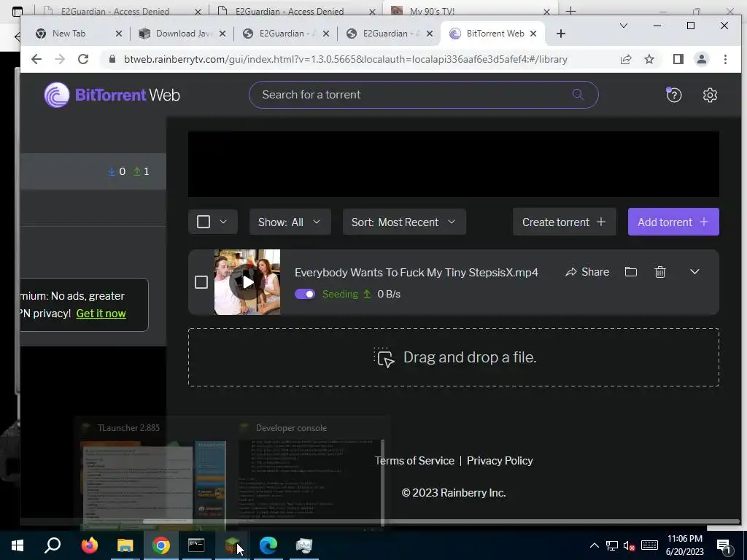Image resolution: width=747 pixels, height=560 pixels.
Task: Click the Add torrent button
Action: click(673, 222)
